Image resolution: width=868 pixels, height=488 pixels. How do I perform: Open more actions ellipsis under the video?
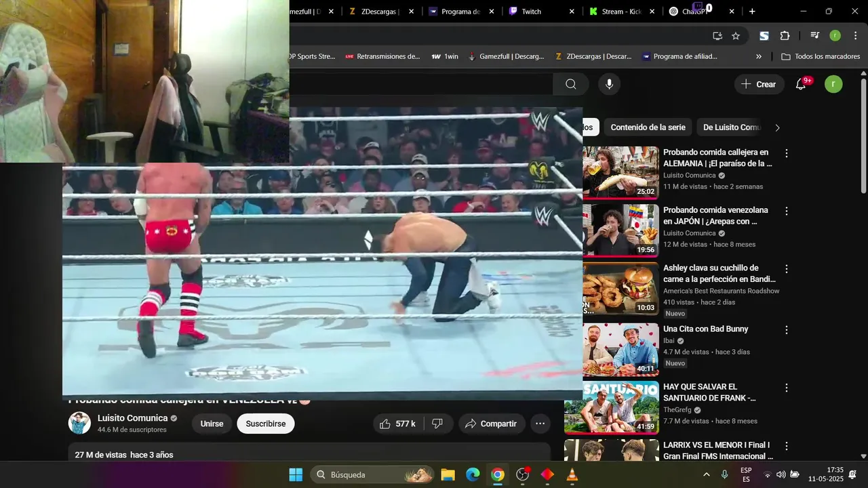pyautogui.click(x=540, y=424)
